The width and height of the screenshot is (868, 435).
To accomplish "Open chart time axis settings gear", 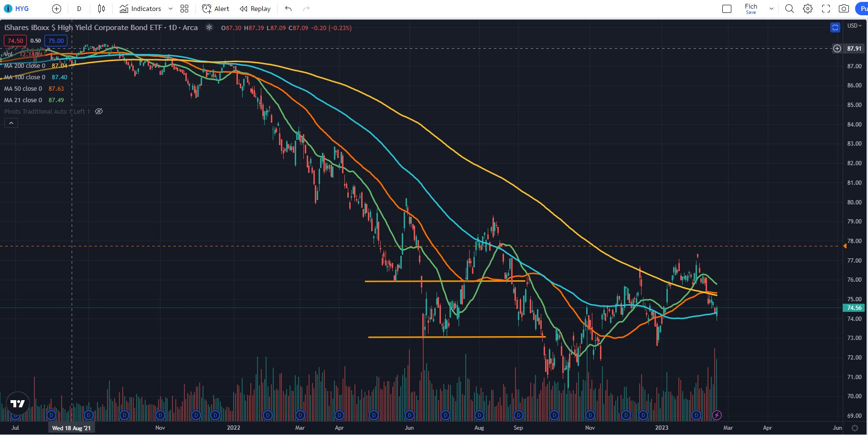I will coord(855,428).
